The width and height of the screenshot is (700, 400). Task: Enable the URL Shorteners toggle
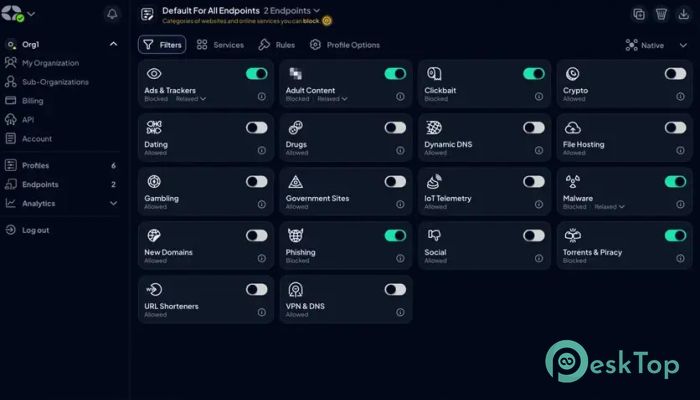pos(257,290)
